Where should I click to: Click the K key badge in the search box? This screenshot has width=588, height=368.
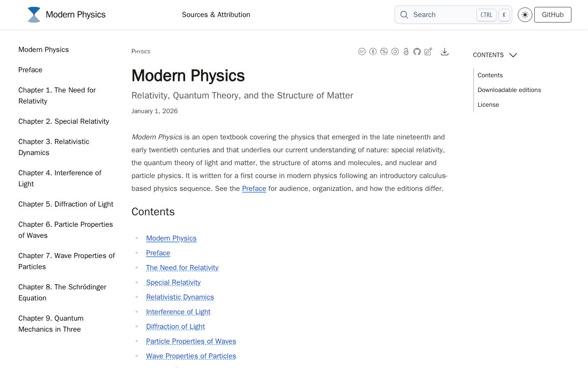(x=504, y=15)
